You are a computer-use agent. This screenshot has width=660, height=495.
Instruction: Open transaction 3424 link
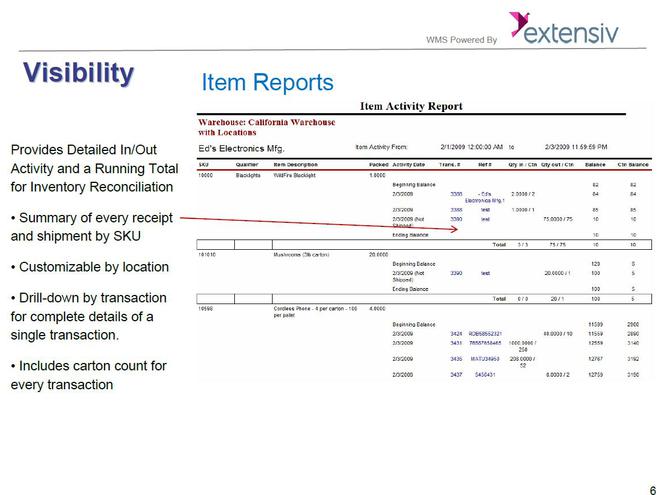[456, 334]
